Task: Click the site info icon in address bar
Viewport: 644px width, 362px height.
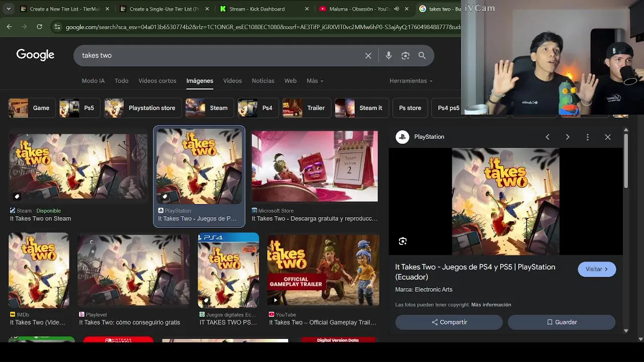Action: pos(57,27)
